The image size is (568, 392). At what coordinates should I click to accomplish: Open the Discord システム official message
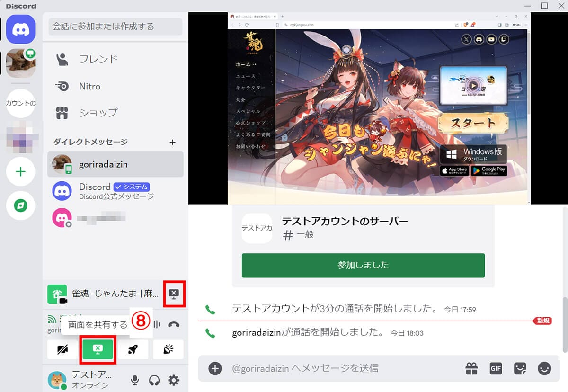click(115, 191)
